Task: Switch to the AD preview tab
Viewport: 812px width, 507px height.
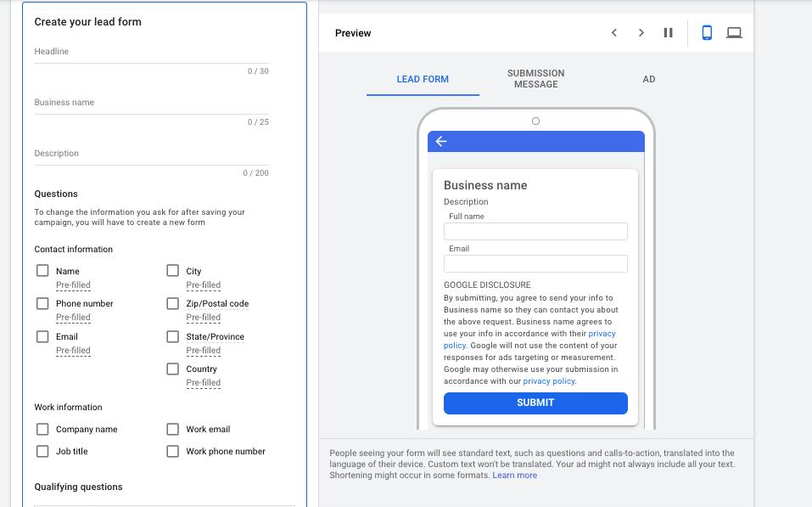Action: [649, 79]
